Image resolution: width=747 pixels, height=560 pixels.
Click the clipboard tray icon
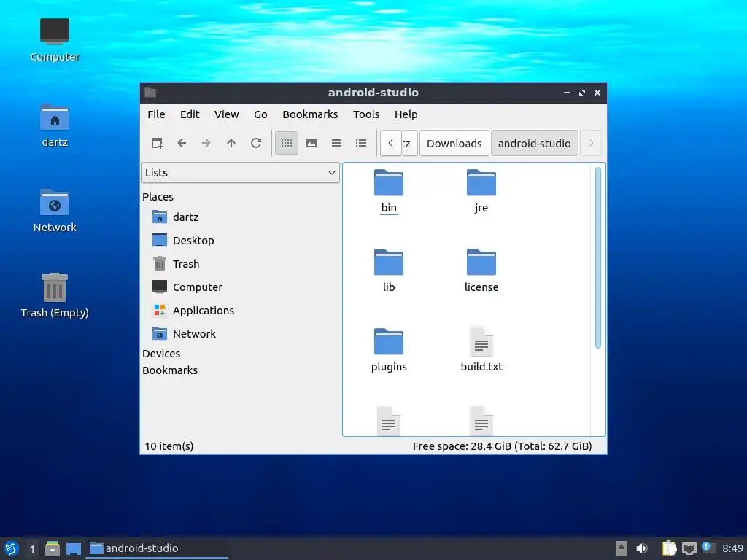point(669,548)
